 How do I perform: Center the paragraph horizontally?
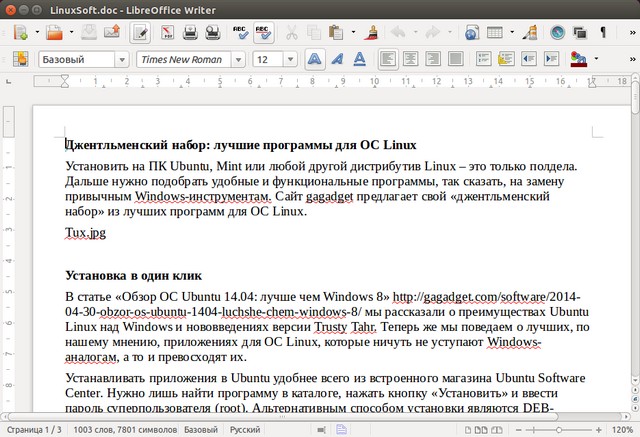coord(410,59)
